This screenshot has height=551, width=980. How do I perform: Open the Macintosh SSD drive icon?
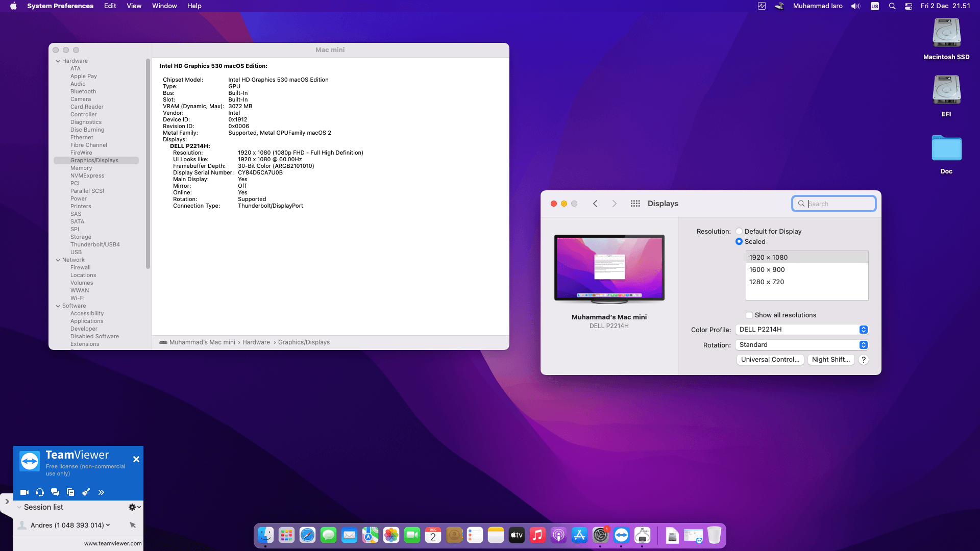(946, 34)
